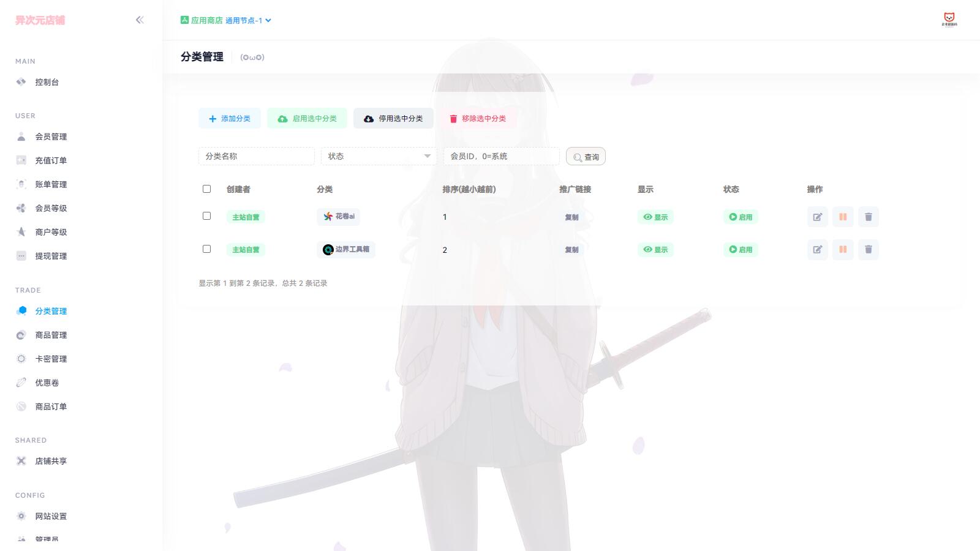Delete the 花卷ai category row
The height and width of the screenshot is (551, 980).
click(869, 217)
